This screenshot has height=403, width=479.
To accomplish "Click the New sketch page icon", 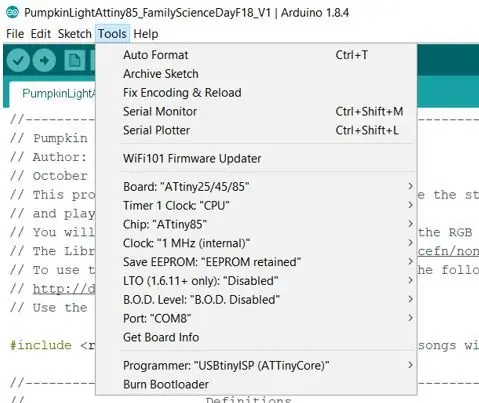I will pos(74,61).
